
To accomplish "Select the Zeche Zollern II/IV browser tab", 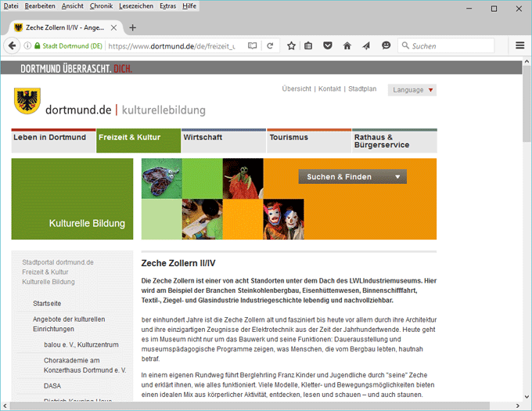I will 65,27.
